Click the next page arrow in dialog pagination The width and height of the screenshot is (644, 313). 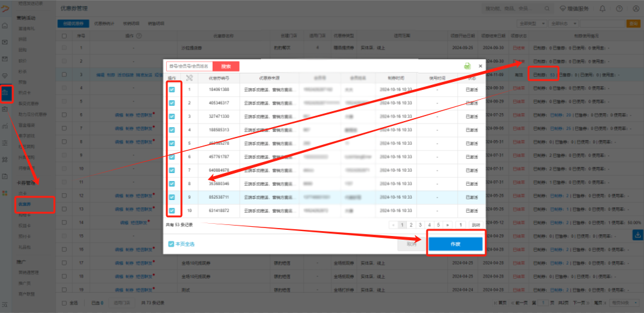(447, 225)
